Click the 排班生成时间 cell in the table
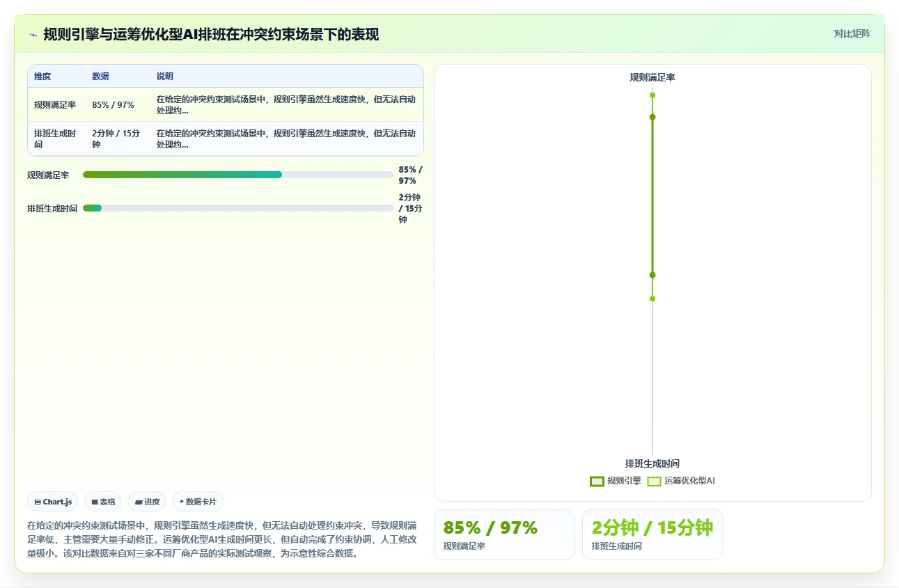The height and width of the screenshot is (588, 899). [56, 138]
